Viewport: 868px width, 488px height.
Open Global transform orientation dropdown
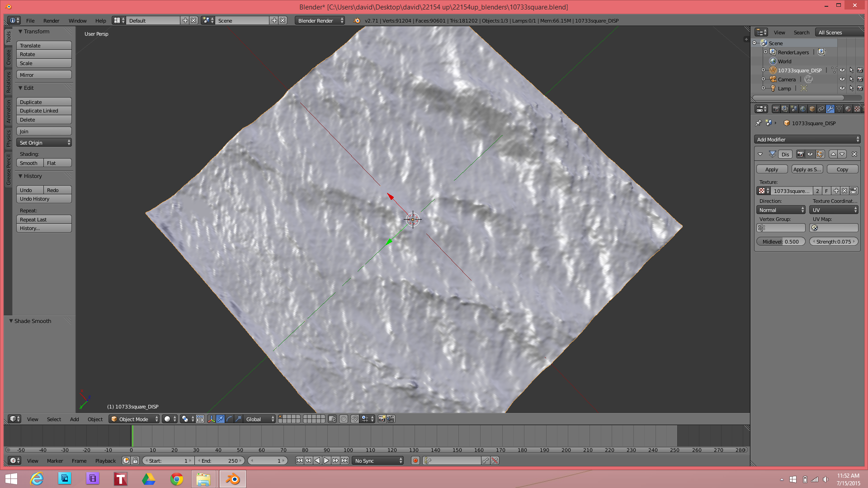click(x=259, y=419)
